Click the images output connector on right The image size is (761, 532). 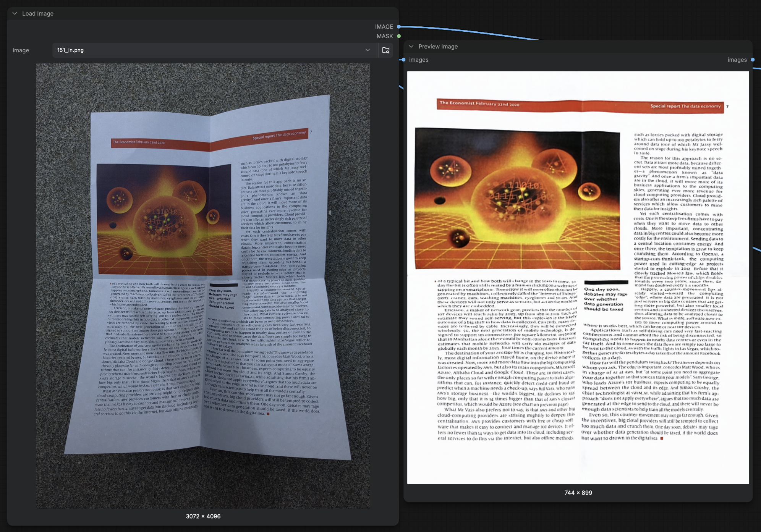tap(753, 60)
